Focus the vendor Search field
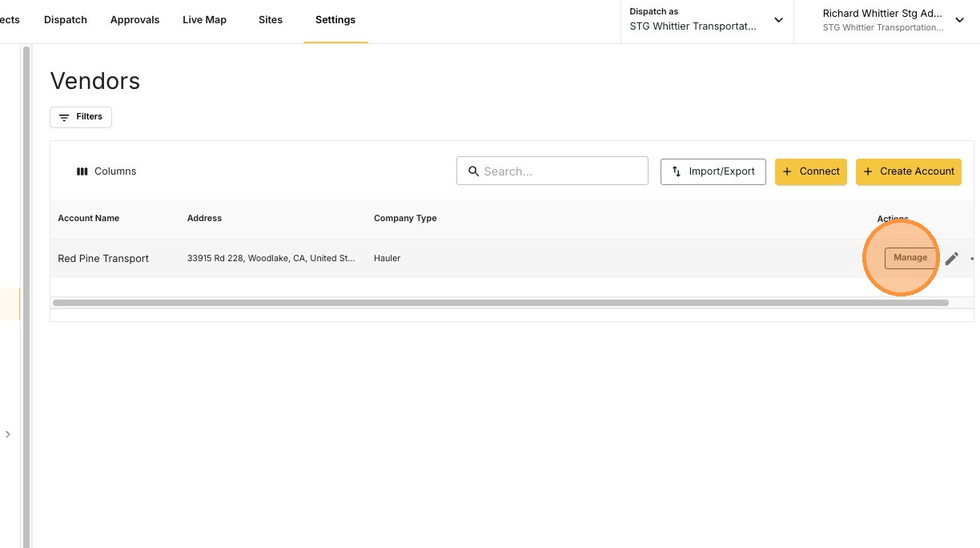Screen dimensions: 980x548 [552, 171]
